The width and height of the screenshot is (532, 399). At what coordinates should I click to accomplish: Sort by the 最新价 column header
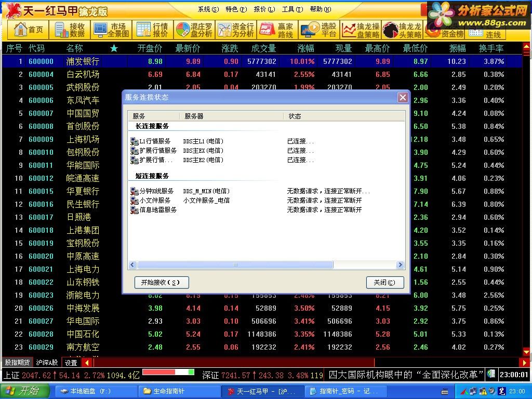click(188, 48)
